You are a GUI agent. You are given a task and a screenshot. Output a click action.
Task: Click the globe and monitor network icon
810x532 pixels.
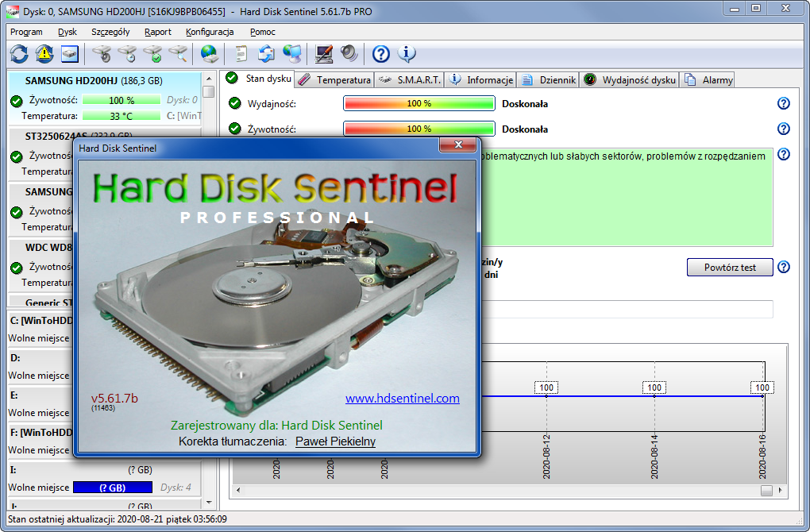click(292, 54)
